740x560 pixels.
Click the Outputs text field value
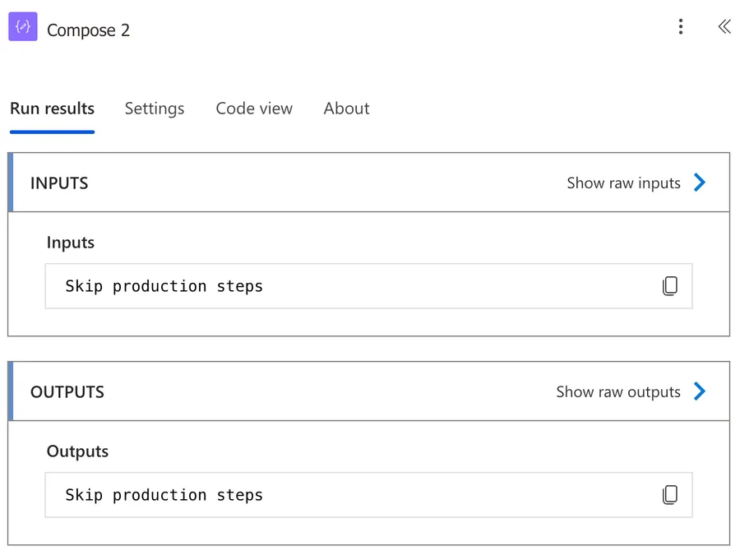[164, 495]
